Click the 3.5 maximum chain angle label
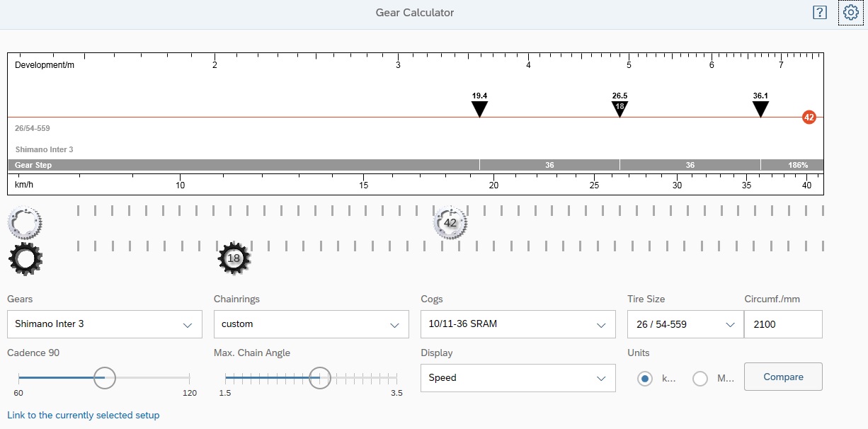The image size is (868, 429). (396, 393)
